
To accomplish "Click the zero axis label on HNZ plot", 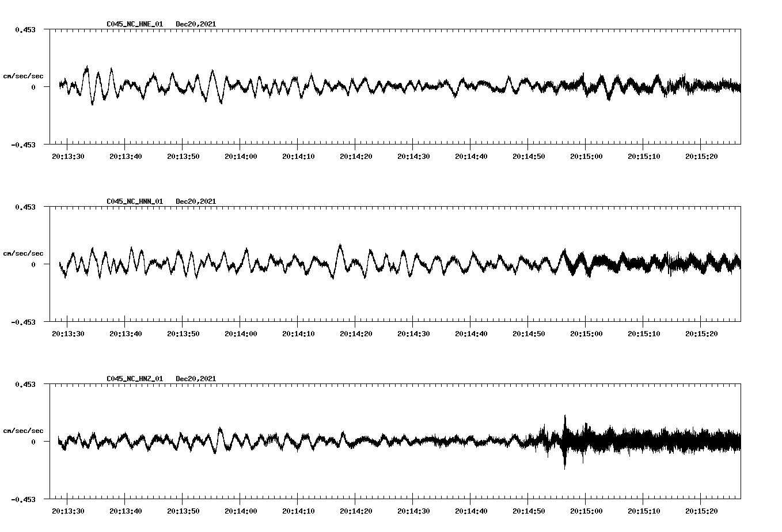I will 33,442.
